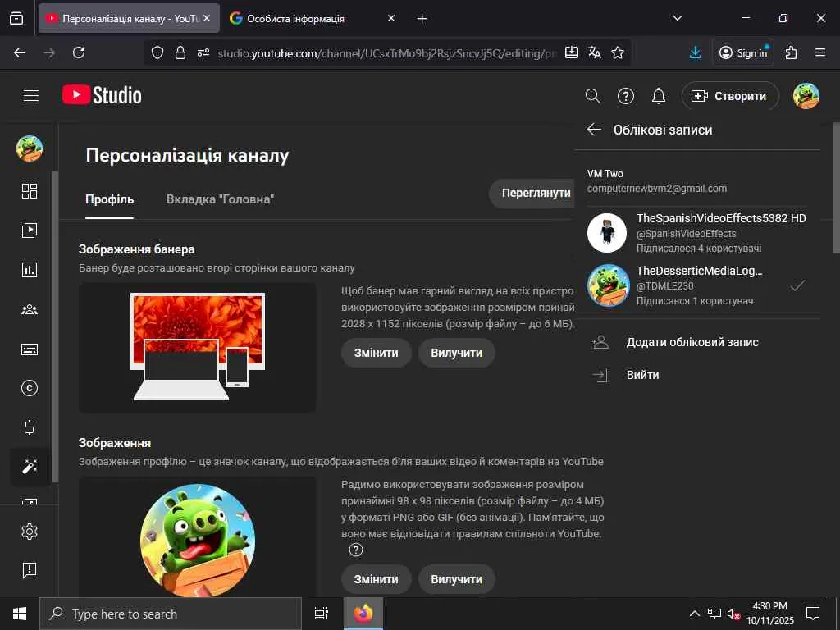Image resolution: width=840 pixels, height=630 pixels.
Task: Close the Особиста інформація browser tab
Action: (x=391, y=18)
